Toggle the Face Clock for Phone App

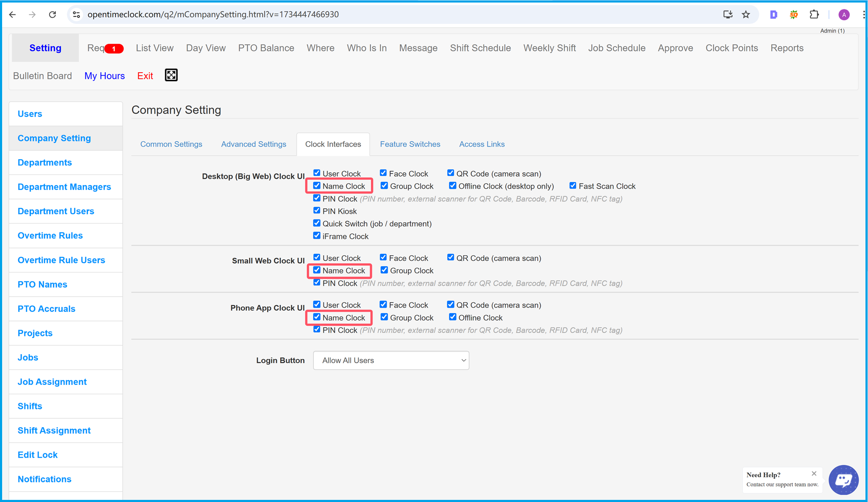pyautogui.click(x=383, y=305)
